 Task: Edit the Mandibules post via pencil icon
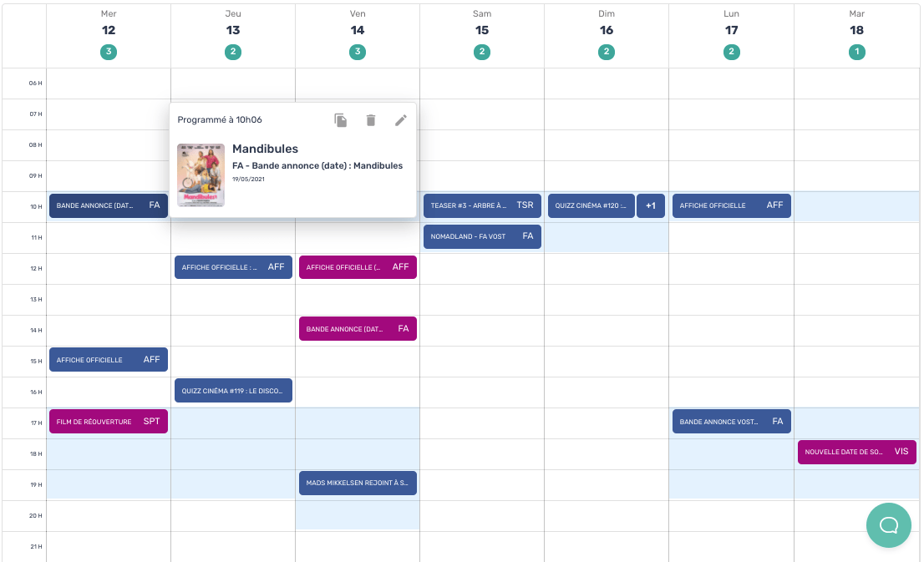[401, 120]
